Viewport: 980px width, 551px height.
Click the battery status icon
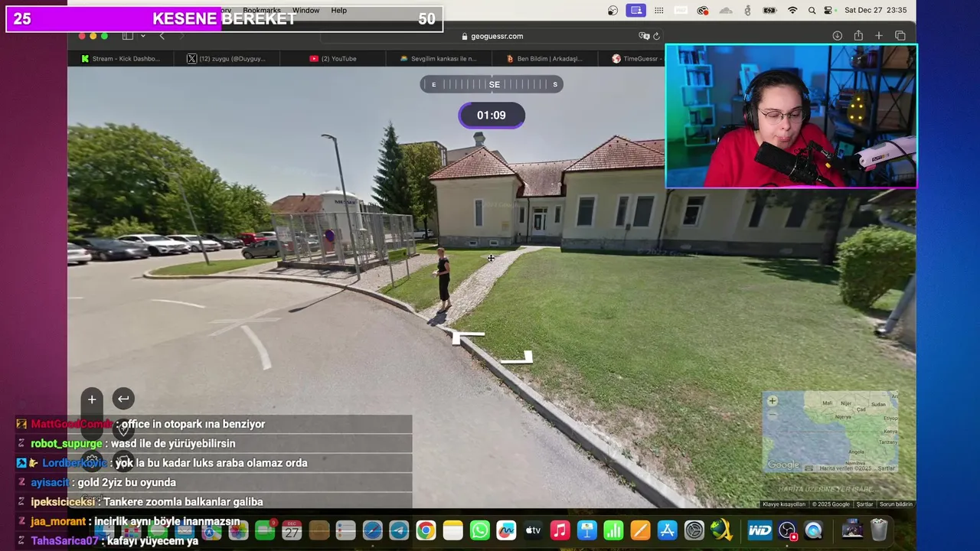(x=770, y=11)
